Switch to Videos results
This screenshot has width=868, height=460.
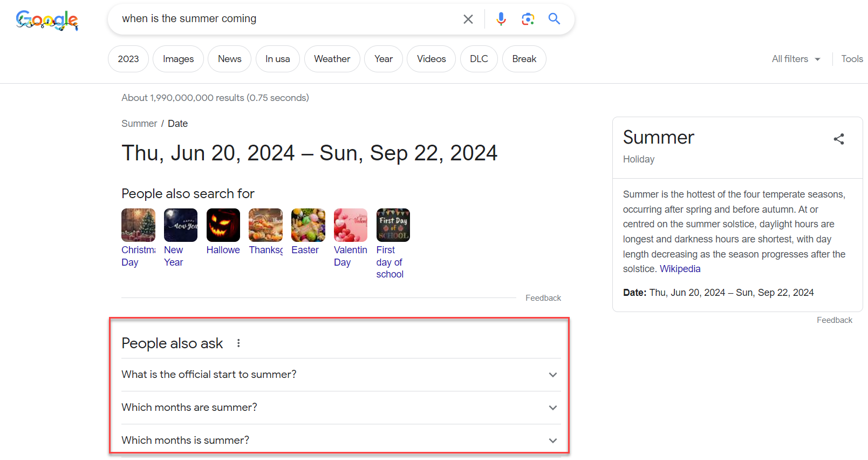431,59
